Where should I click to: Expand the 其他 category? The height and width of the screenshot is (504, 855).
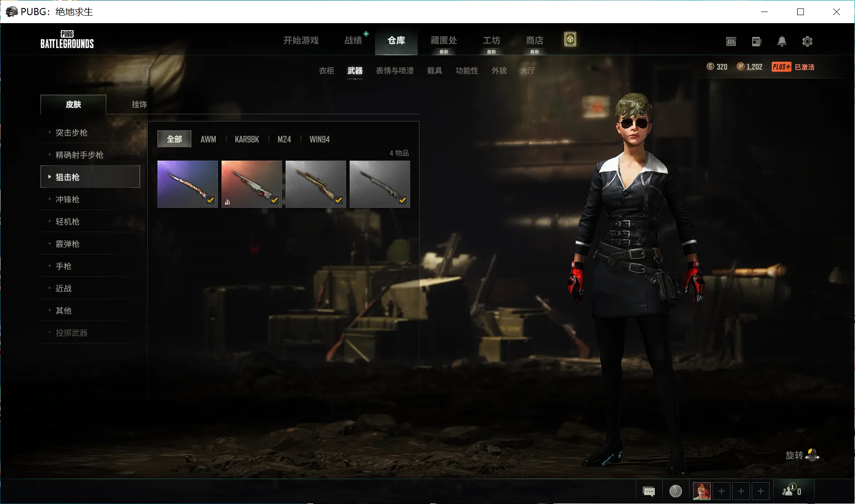90,310
